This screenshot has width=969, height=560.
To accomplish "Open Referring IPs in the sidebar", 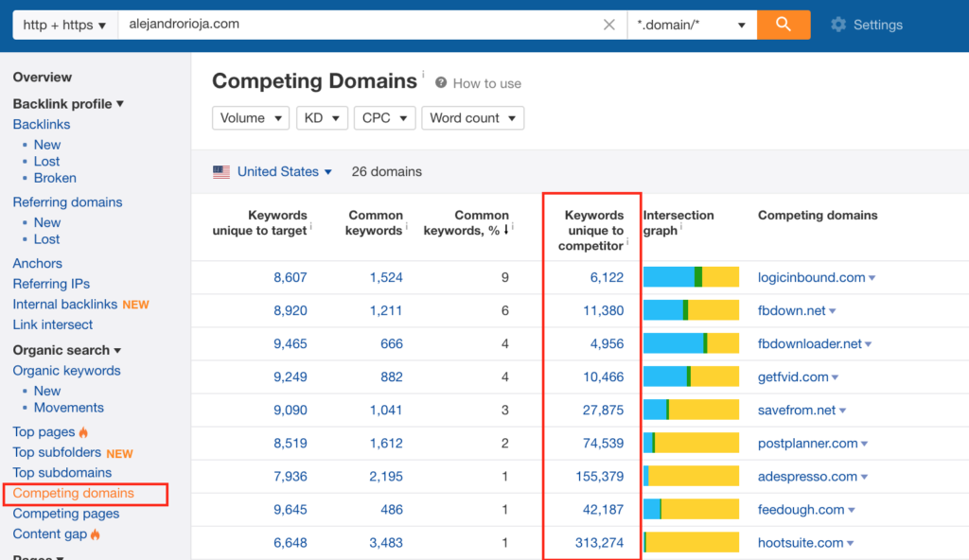I will (x=51, y=284).
